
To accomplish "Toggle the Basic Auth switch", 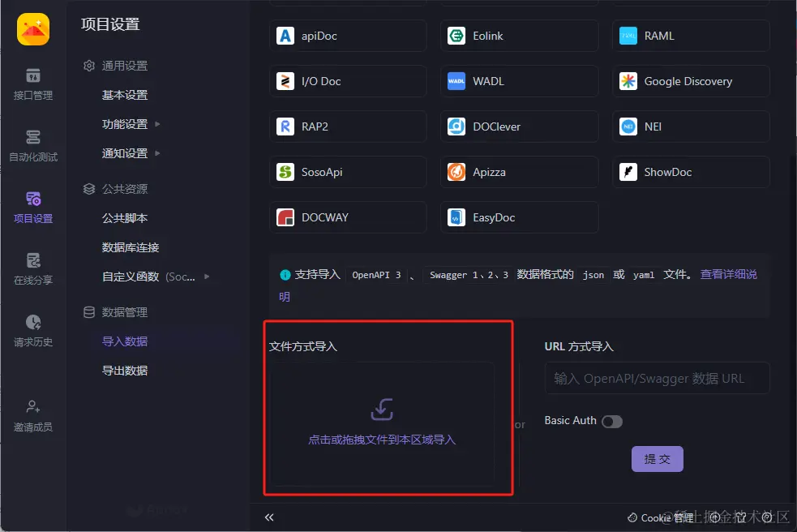I will point(612,421).
